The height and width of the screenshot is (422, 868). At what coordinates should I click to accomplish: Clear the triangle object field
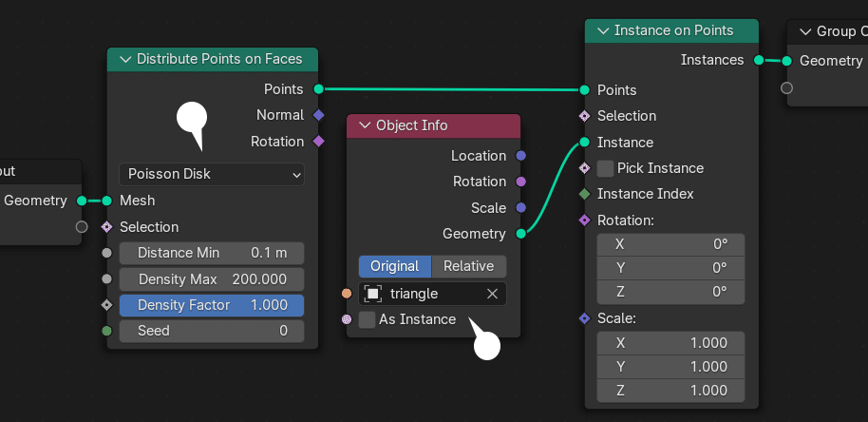[492, 294]
